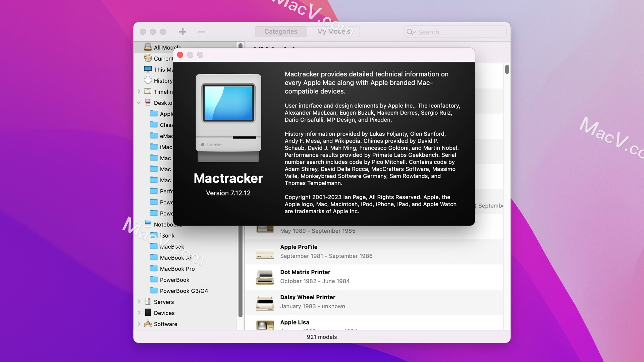Viewport: 644px width, 362px height.
Task: Click the model list scrollbar
Action: [507, 69]
